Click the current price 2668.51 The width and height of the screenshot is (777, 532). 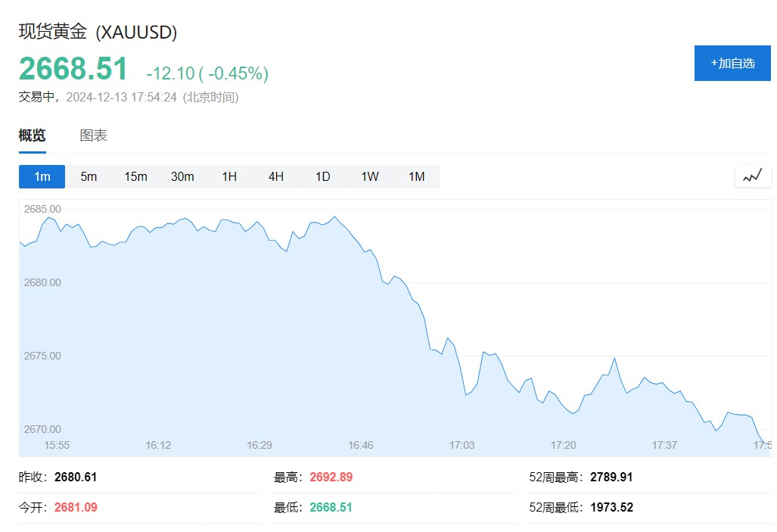point(73,69)
